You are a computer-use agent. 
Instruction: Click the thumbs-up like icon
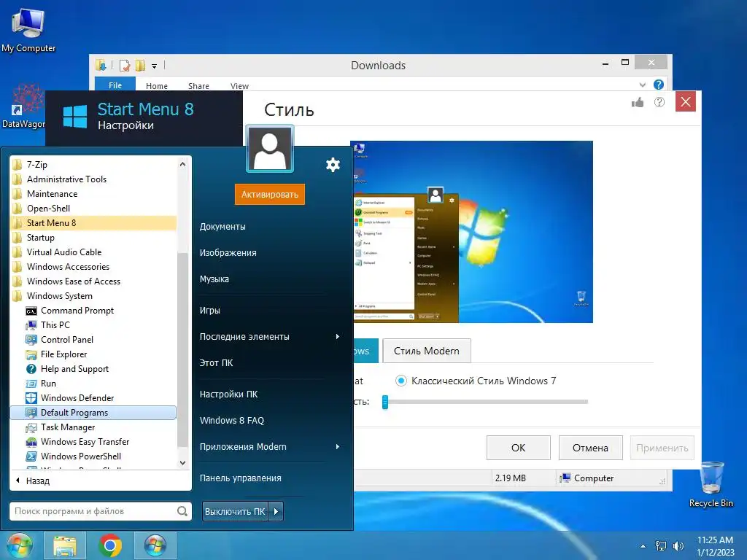638,102
